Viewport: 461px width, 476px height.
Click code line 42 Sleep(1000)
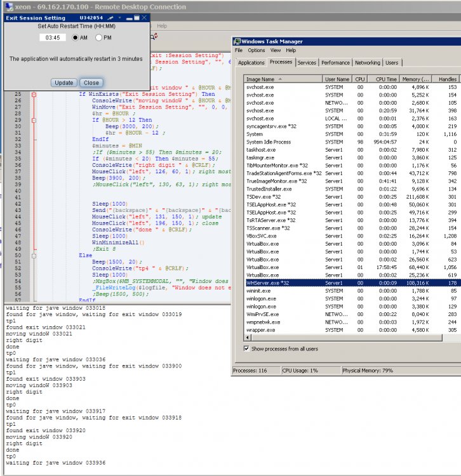click(110, 204)
